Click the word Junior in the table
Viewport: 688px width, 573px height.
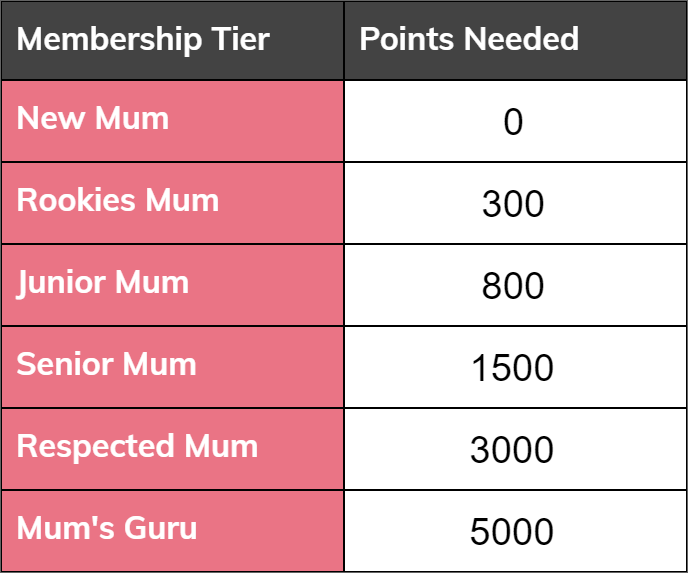(x=61, y=283)
